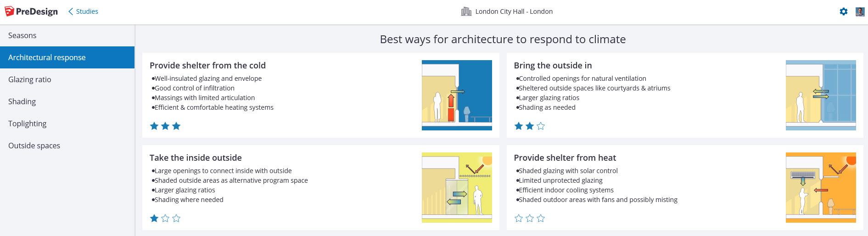
Task: Click the London City Hall - London title
Action: [514, 11]
